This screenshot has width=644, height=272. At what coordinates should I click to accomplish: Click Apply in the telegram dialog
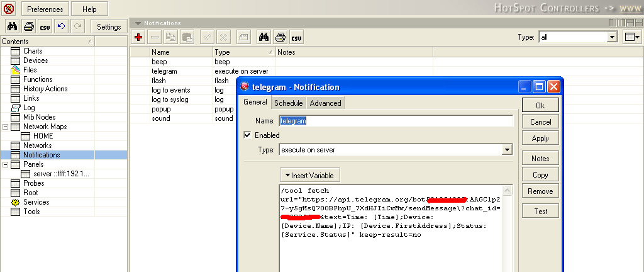pos(540,139)
